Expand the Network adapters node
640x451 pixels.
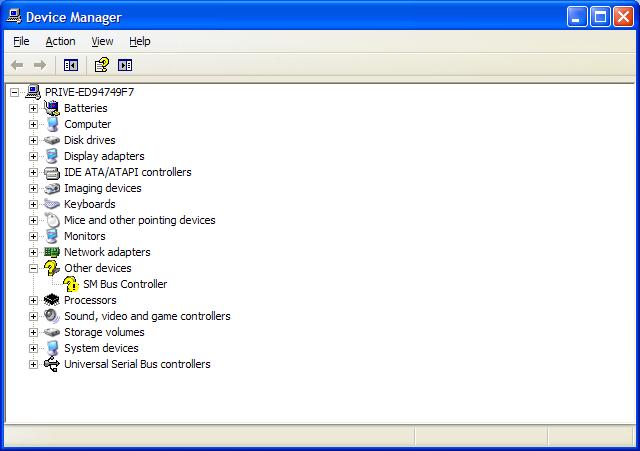(33, 252)
